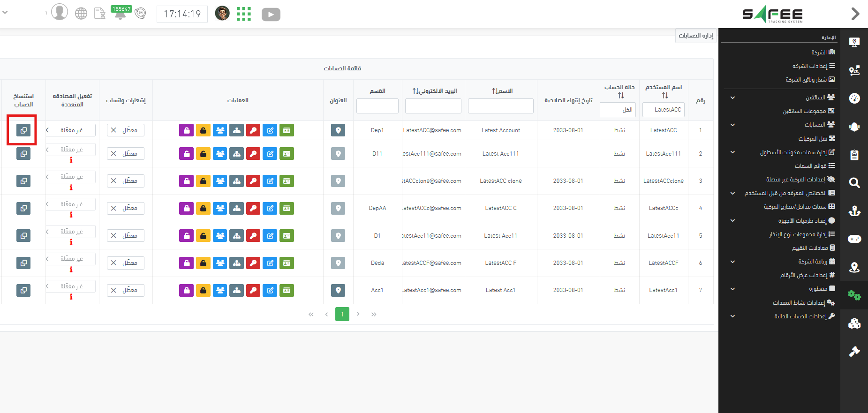Click the purple unlock icon in the LatestACCc row
The height and width of the screenshot is (413, 868).
click(x=186, y=208)
